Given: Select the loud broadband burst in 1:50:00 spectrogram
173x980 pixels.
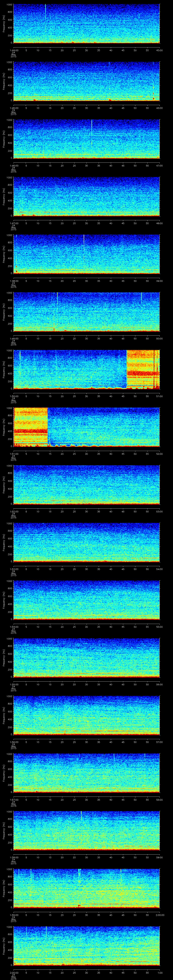Looking at the screenshot, I should click(x=143, y=369).
